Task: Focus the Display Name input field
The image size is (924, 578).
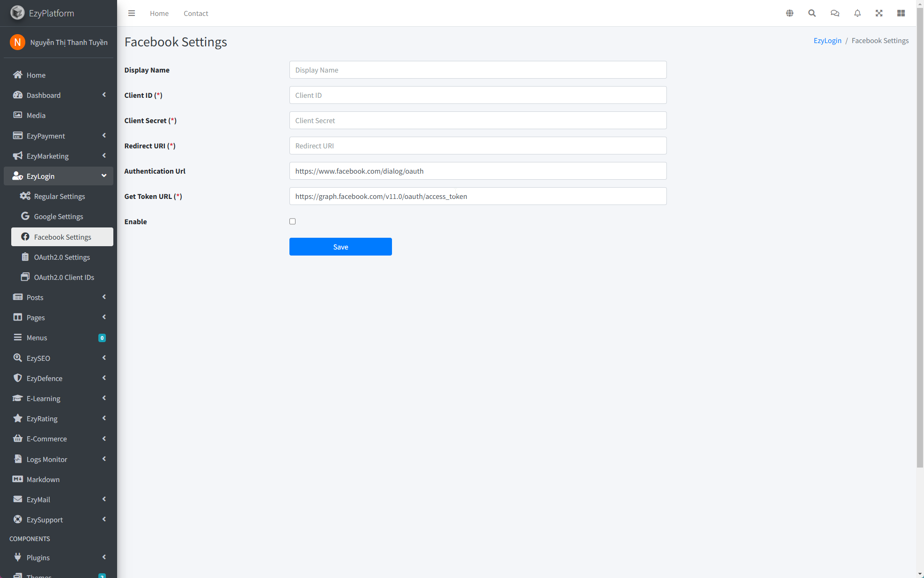Action: tap(478, 70)
